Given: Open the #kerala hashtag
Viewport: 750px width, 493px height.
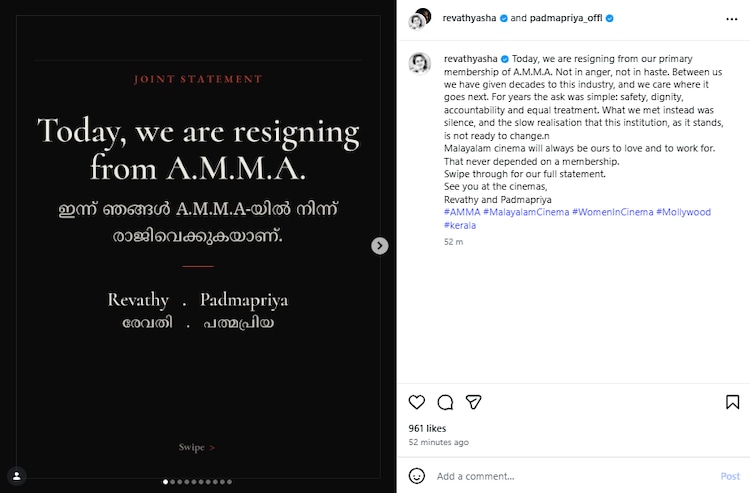Looking at the screenshot, I should [x=460, y=225].
